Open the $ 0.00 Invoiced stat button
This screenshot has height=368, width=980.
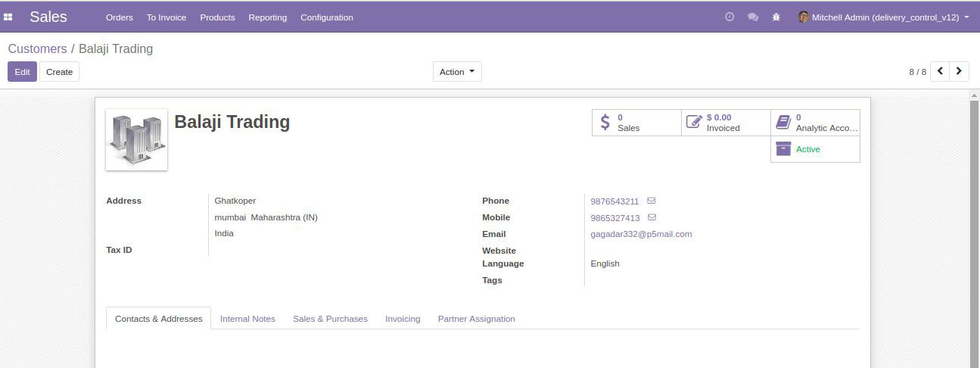pyautogui.click(x=726, y=123)
